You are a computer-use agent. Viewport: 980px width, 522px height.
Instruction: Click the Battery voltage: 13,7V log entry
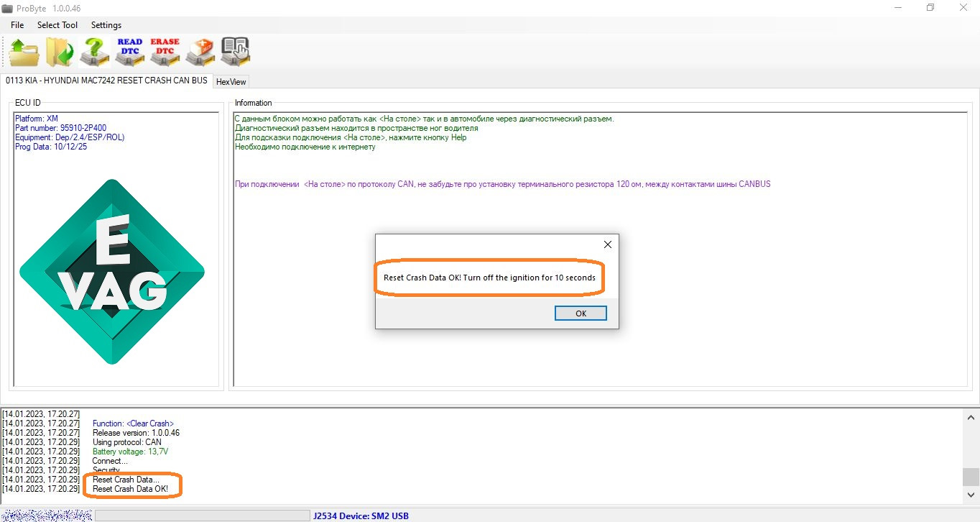point(130,452)
